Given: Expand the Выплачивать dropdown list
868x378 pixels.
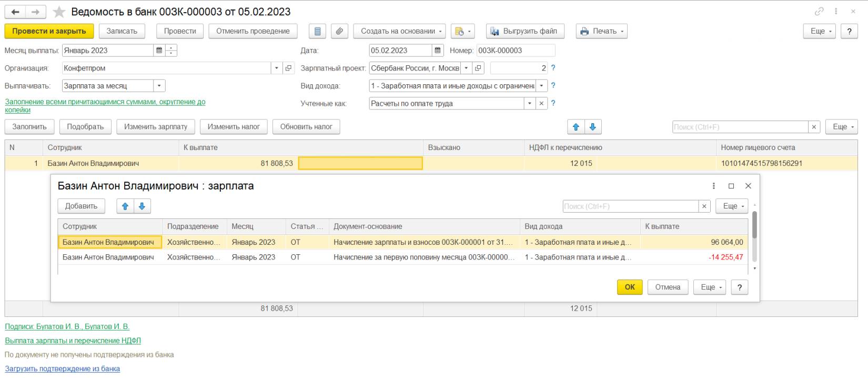Looking at the screenshot, I should (x=159, y=86).
